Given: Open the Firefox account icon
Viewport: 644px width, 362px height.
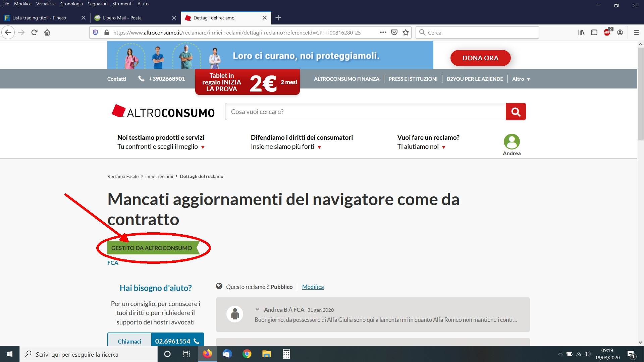Looking at the screenshot, I should coord(620,33).
